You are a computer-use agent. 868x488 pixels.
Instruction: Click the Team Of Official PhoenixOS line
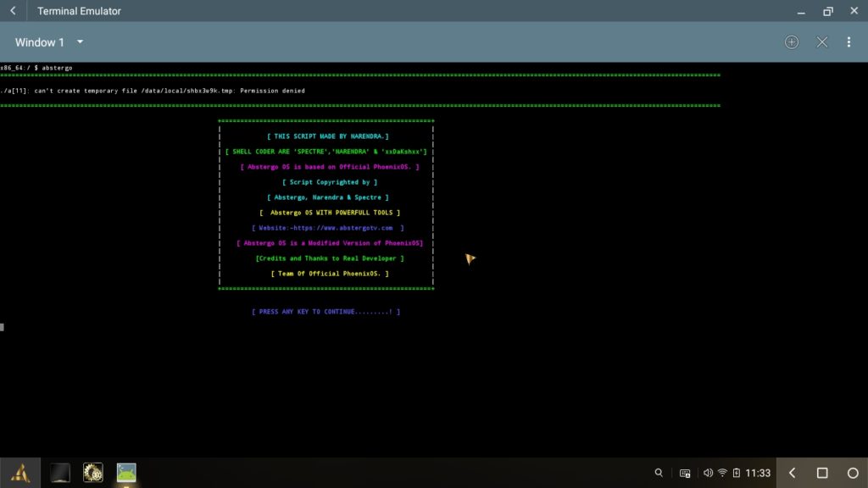[330, 274]
